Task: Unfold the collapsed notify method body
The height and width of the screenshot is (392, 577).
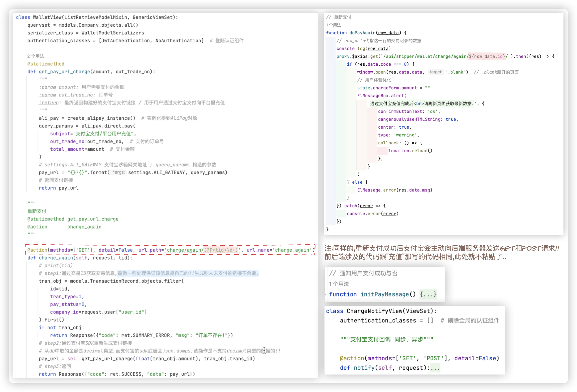Action: [435, 368]
